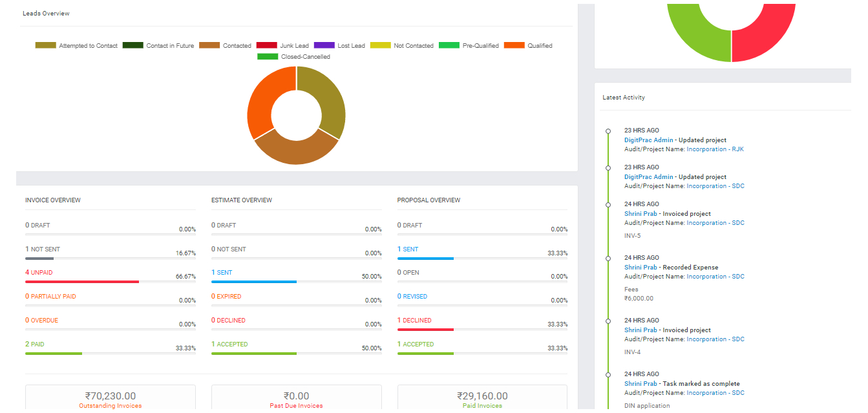Click the 1 Declined proposal label

pyautogui.click(x=414, y=321)
